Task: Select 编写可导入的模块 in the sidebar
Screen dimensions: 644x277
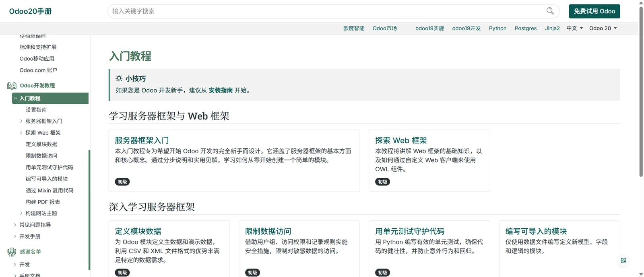Action: pyautogui.click(x=47, y=179)
